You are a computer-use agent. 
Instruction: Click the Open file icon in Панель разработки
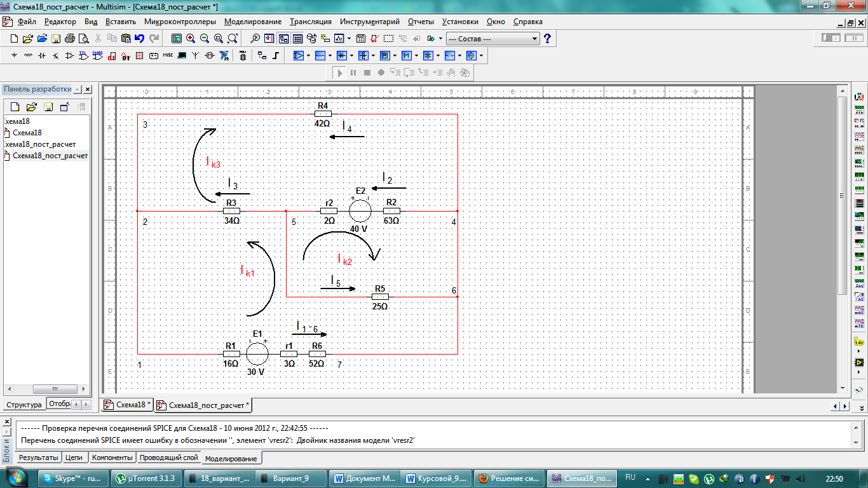tap(31, 107)
